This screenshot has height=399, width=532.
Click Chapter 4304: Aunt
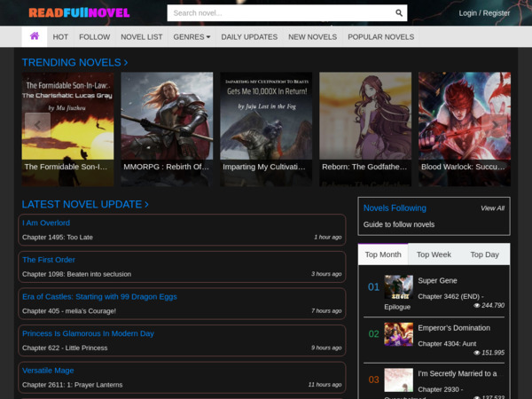(x=447, y=344)
